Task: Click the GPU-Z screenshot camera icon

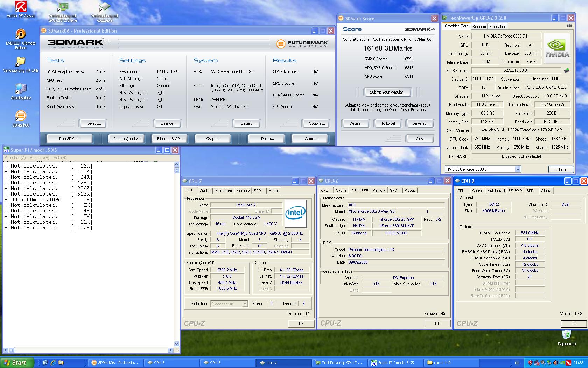Action: [x=569, y=26]
